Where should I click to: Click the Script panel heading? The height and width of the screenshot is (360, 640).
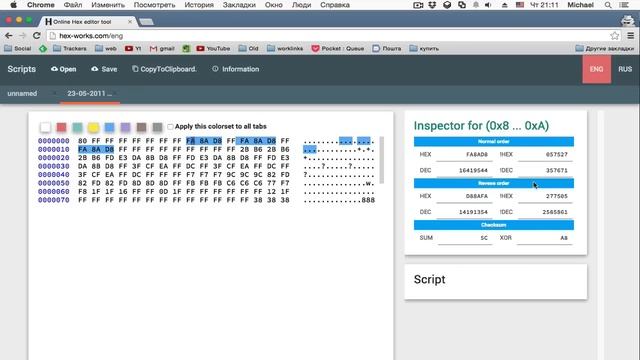tap(429, 280)
